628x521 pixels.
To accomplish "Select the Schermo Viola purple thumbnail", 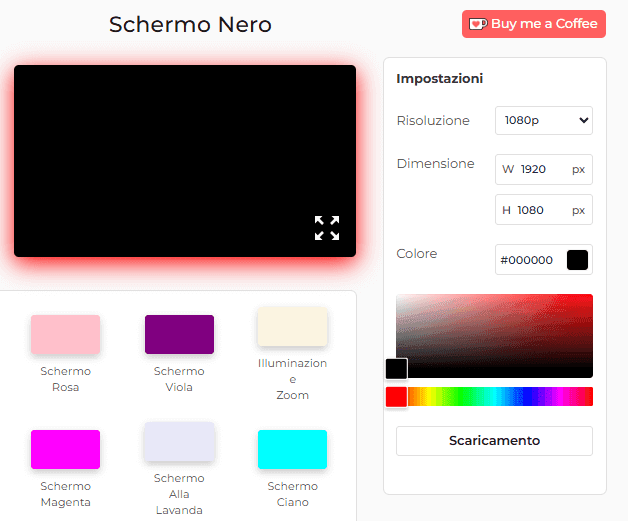I will (179, 334).
